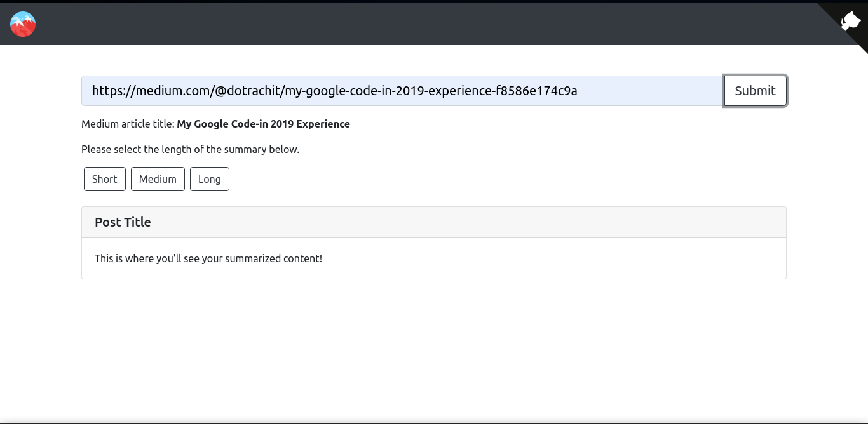Click the "Please select the length" instruction text
The width and height of the screenshot is (868, 424).
190,150
